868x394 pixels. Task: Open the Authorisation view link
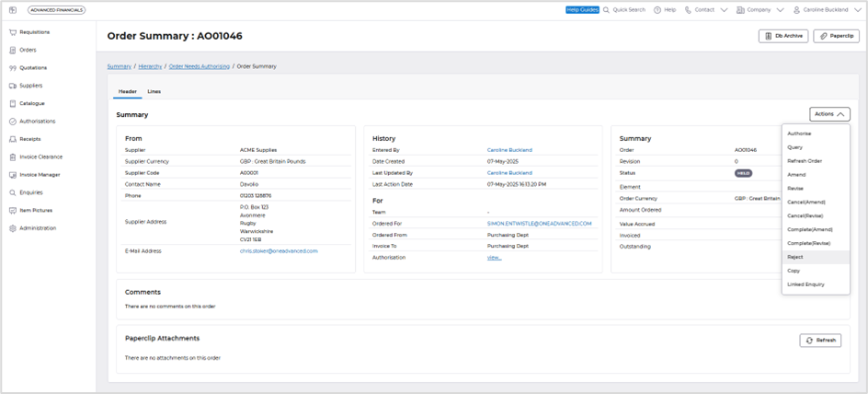(x=495, y=258)
